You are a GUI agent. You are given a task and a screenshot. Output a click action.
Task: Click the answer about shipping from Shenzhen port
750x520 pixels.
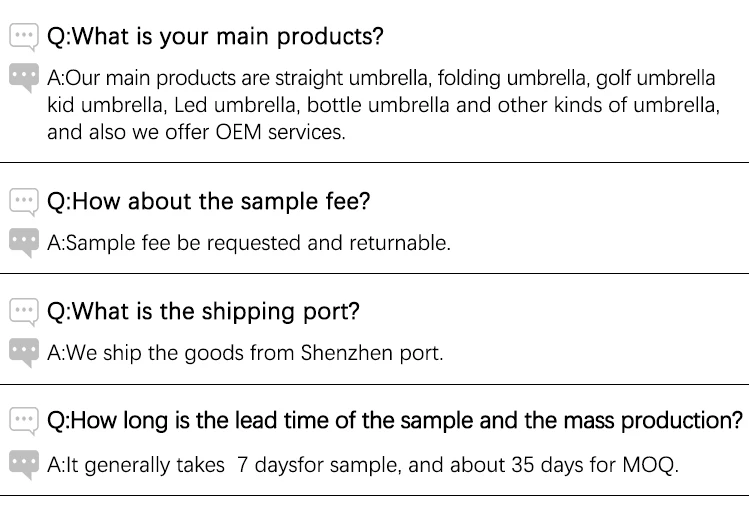click(245, 353)
